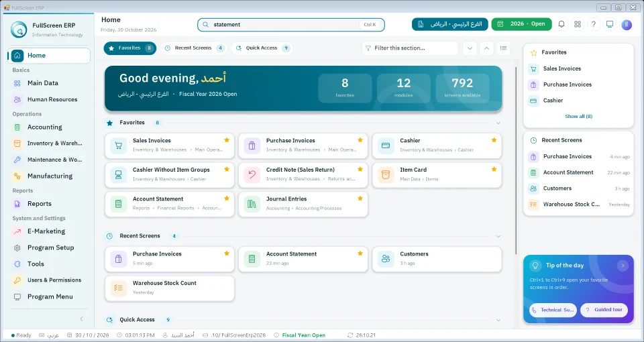Click expand all down-chevron button
This screenshot has height=342, width=644.
470,48
